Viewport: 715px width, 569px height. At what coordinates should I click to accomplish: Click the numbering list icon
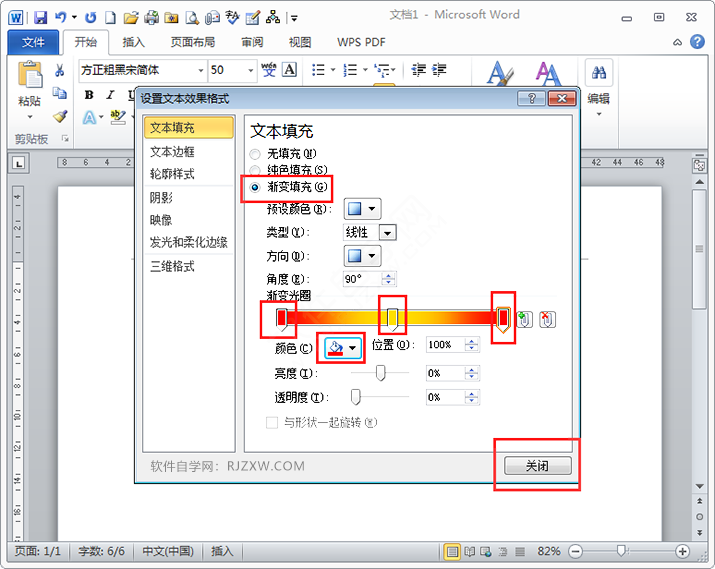(350, 70)
